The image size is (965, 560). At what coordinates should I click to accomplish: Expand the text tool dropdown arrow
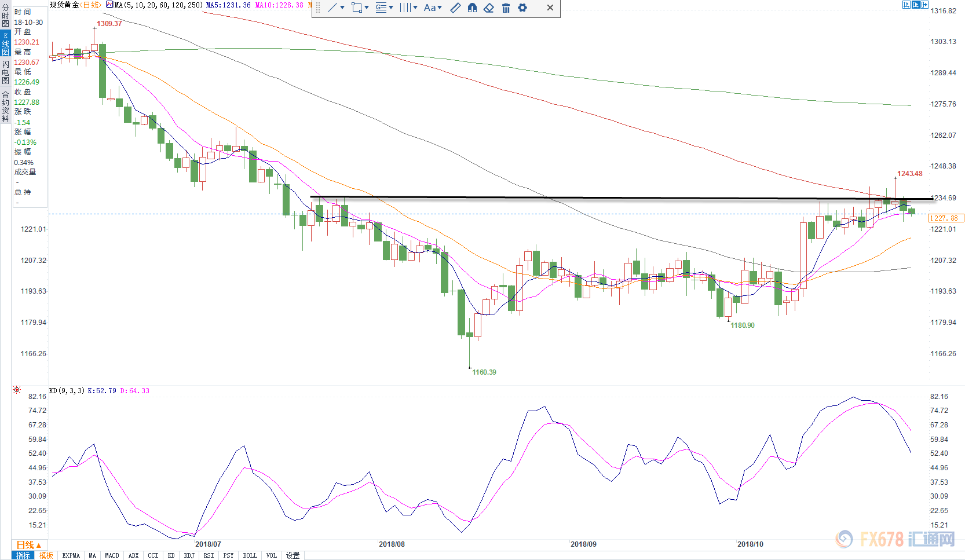click(x=440, y=8)
